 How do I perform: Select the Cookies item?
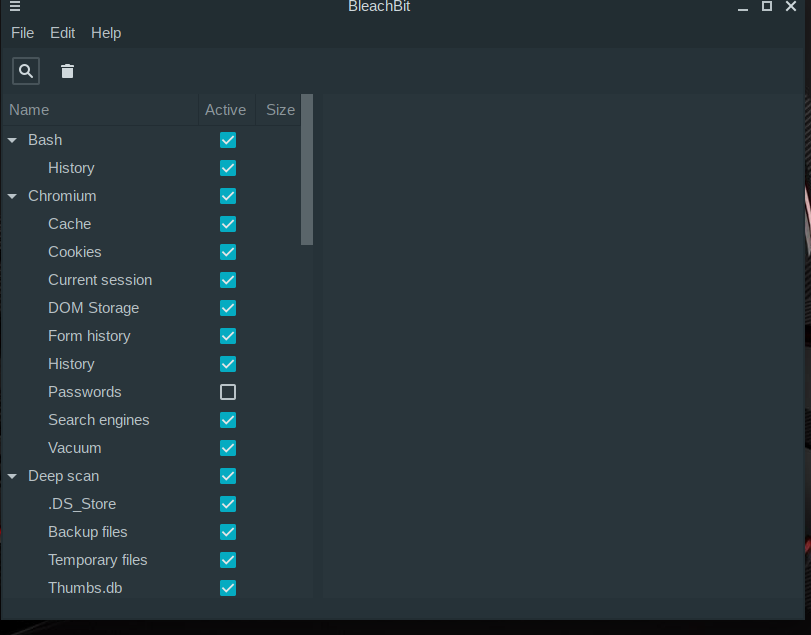point(74,252)
